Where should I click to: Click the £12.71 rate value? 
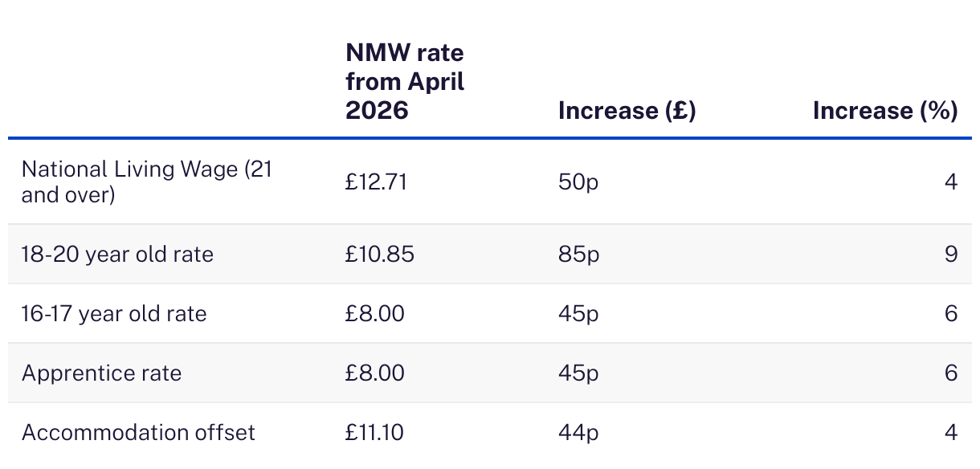click(376, 182)
